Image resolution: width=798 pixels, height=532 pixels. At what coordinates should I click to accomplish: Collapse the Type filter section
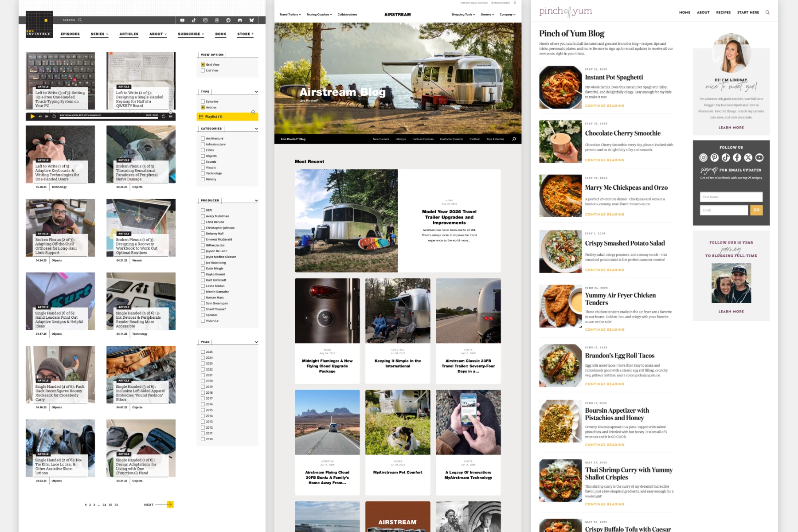click(256, 92)
